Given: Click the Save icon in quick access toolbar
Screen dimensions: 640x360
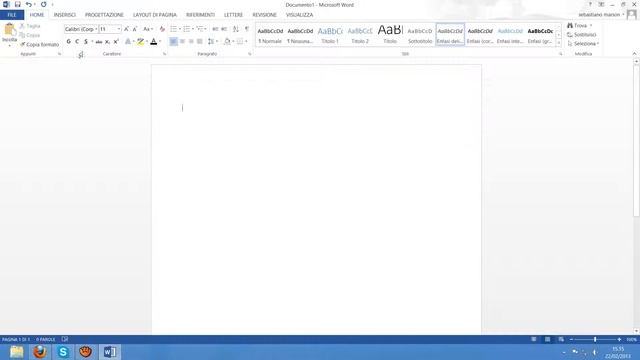Looking at the screenshot, I should 18,4.
